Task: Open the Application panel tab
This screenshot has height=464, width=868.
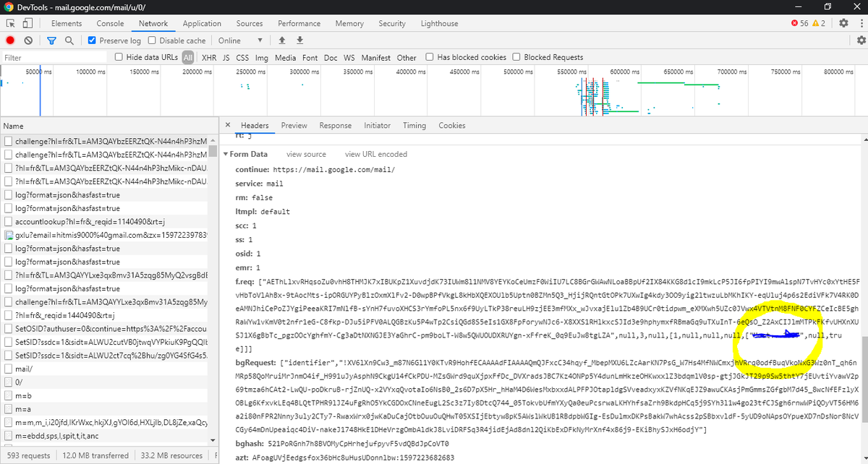Action: point(202,23)
